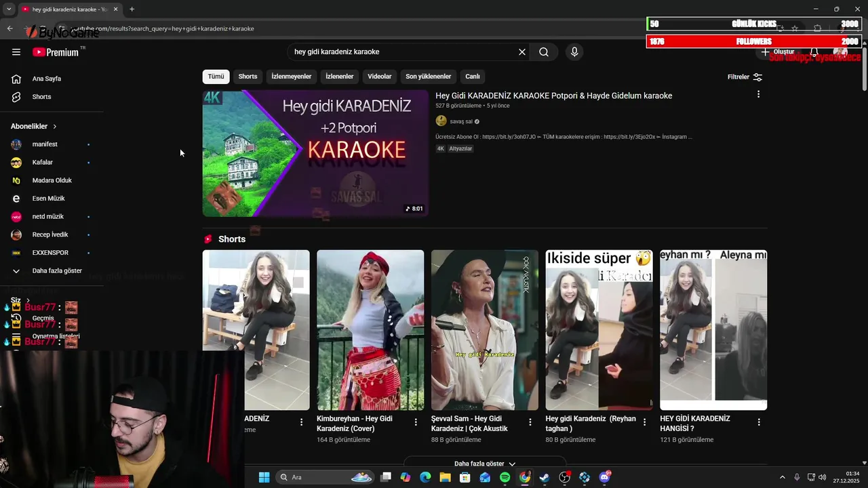
Task: Open Şevval Sam Çok Akustik short thumbnail
Action: click(485, 330)
